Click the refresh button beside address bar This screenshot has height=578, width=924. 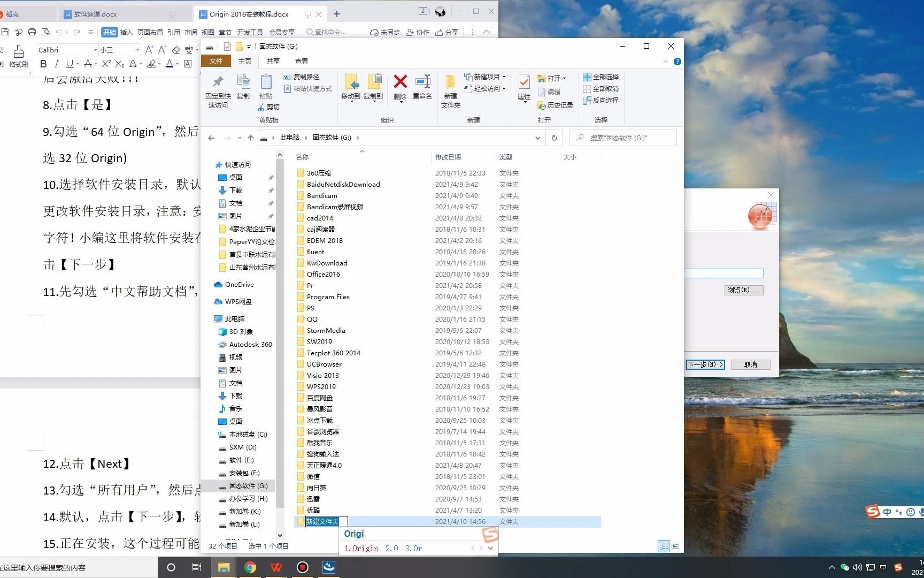pos(555,138)
